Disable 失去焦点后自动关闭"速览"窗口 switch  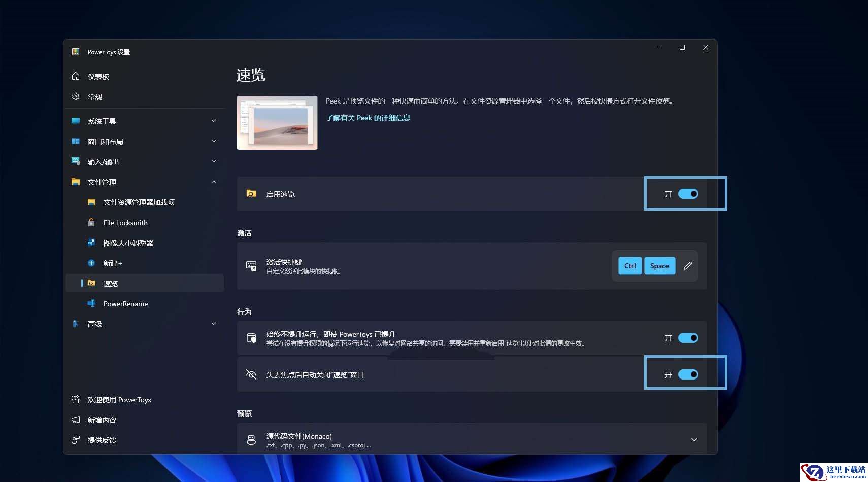688,374
